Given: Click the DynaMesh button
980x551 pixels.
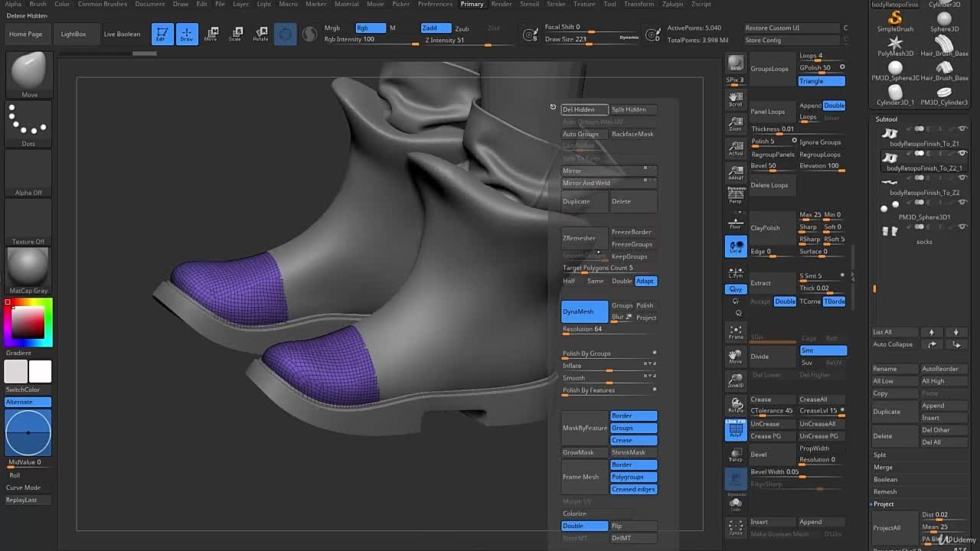Looking at the screenshot, I should [x=584, y=311].
